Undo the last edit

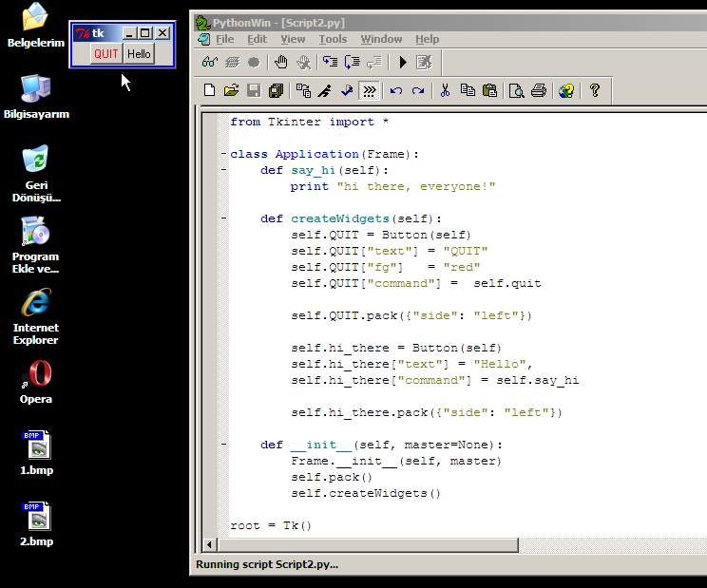tap(396, 90)
